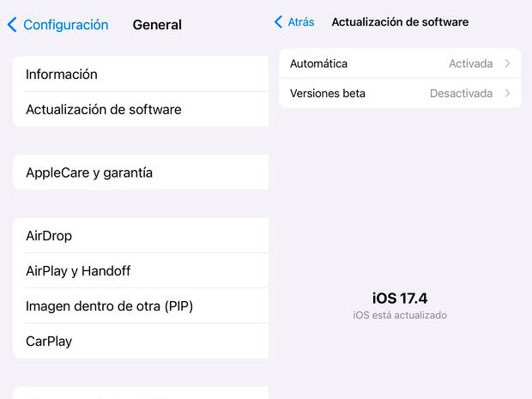The width and height of the screenshot is (532, 399).
Task: Select AirPlay y Handoff option
Action: (x=141, y=271)
